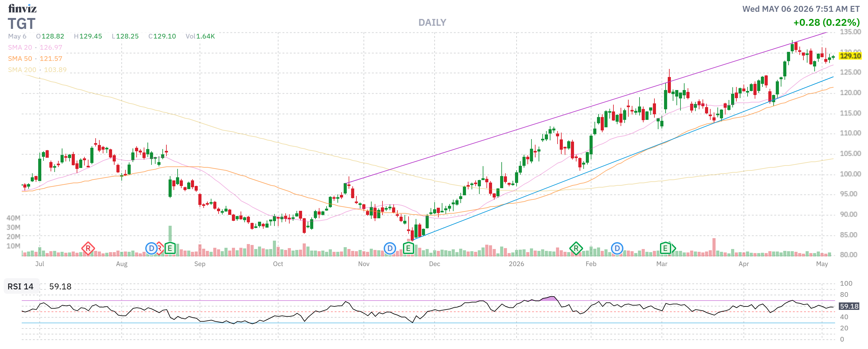Click the high price H129.45
The image size is (868, 349).
[88, 36]
